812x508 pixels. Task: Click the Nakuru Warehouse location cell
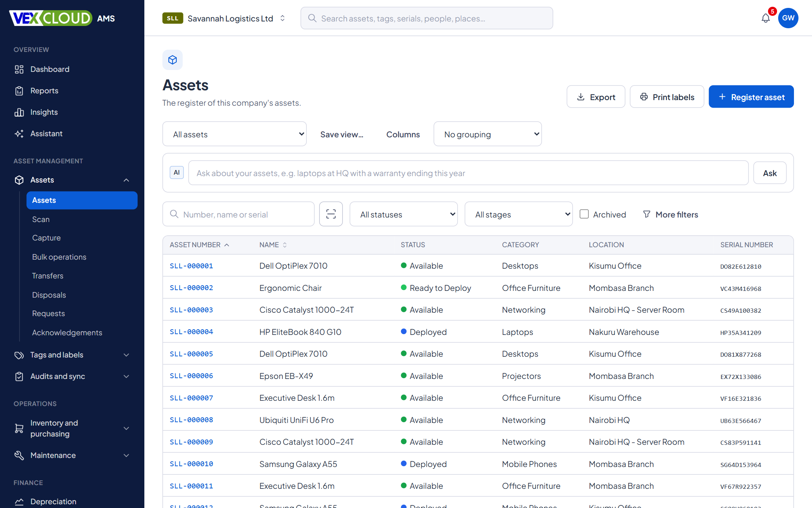click(624, 332)
